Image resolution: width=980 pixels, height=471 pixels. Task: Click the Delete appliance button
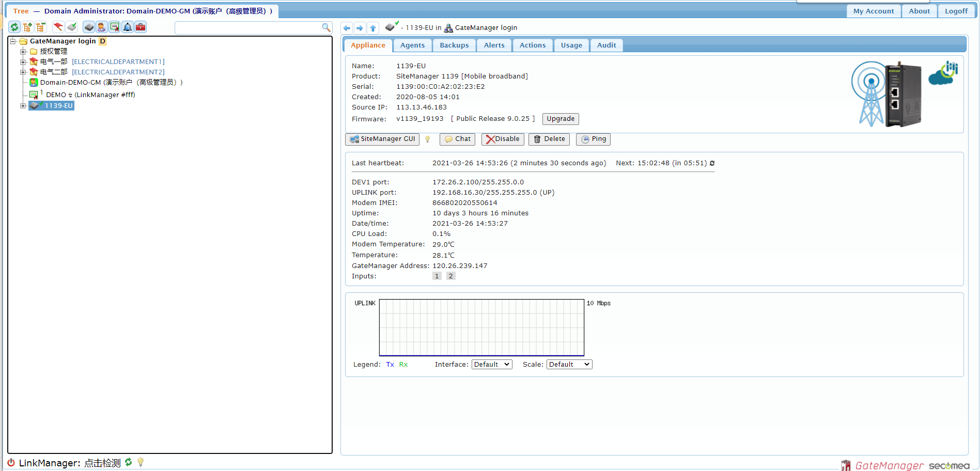click(x=549, y=139)
